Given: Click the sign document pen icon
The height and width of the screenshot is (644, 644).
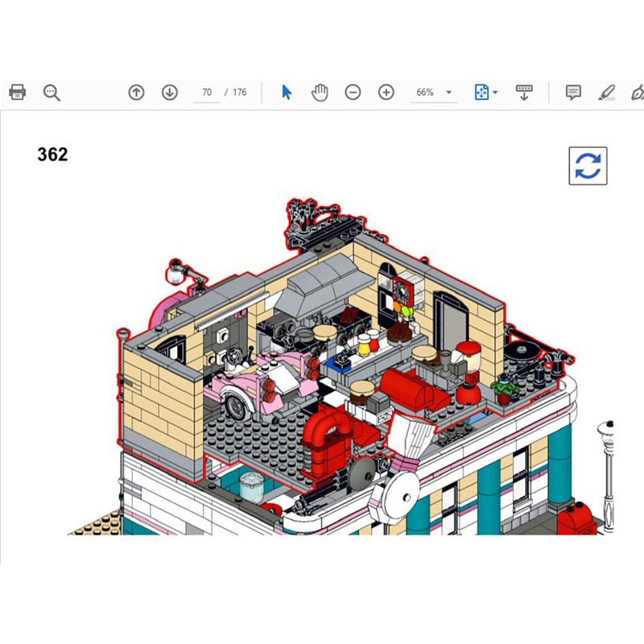Looking at the screenshot, I should pos(637,92).
